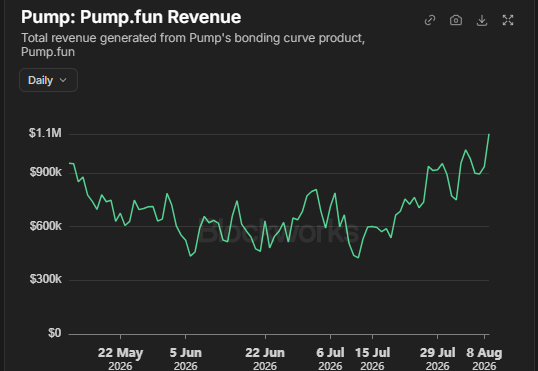Click the $0 y-axis label

pos(55,333)
